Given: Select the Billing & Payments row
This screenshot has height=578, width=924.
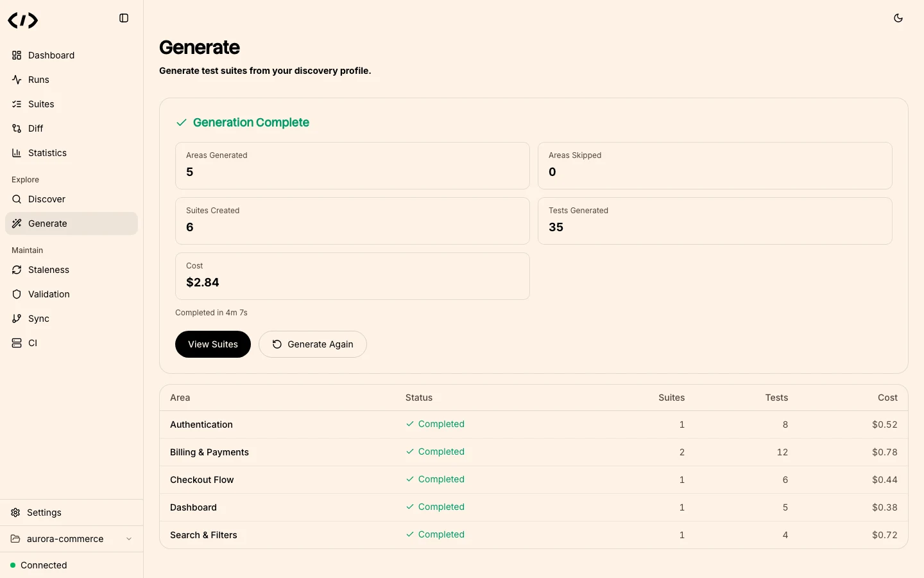Looking at the screenshot, I should (209, 452).
